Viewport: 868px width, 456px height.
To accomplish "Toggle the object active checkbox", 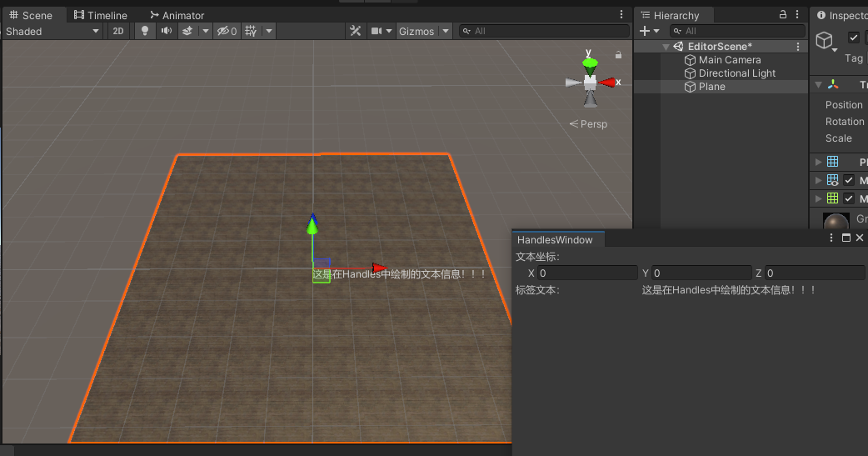I will point(854,38).
